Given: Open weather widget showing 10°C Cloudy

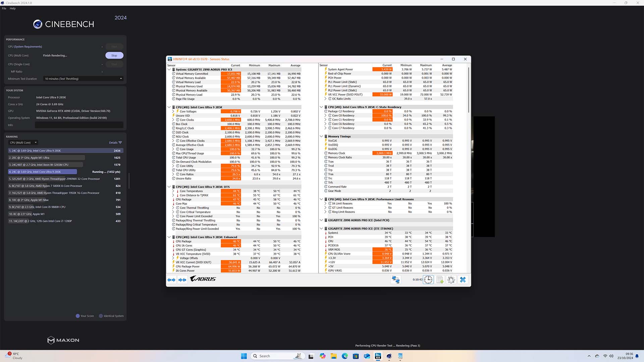Looking at the screenshot, I should [x=14, y=356].
